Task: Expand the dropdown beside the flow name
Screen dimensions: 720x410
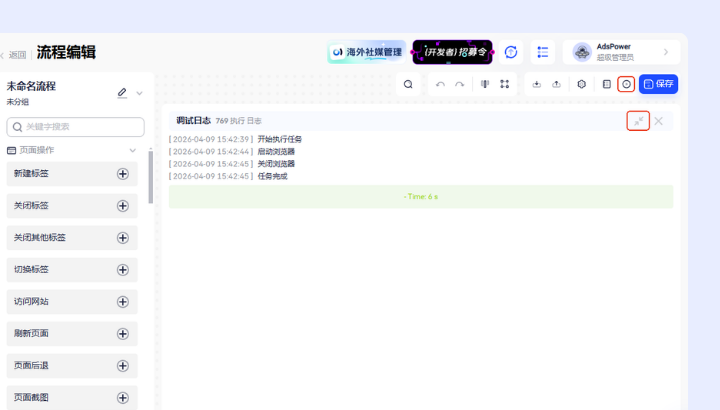Action: (140, 93)
